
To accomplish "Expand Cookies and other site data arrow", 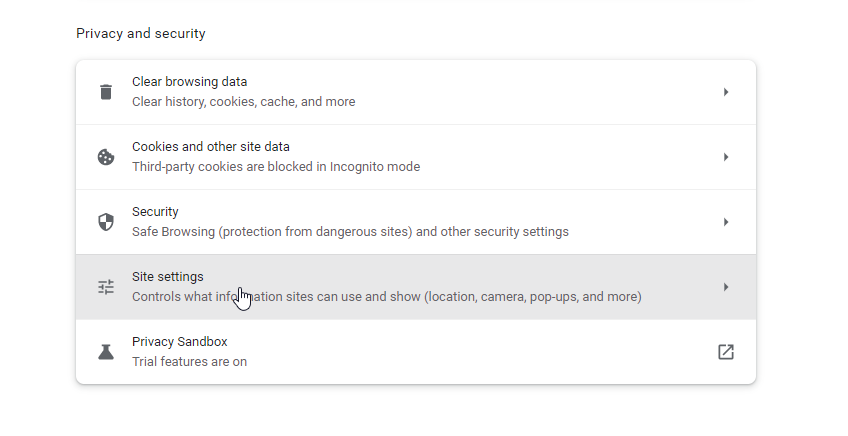I will coord(726,157).
